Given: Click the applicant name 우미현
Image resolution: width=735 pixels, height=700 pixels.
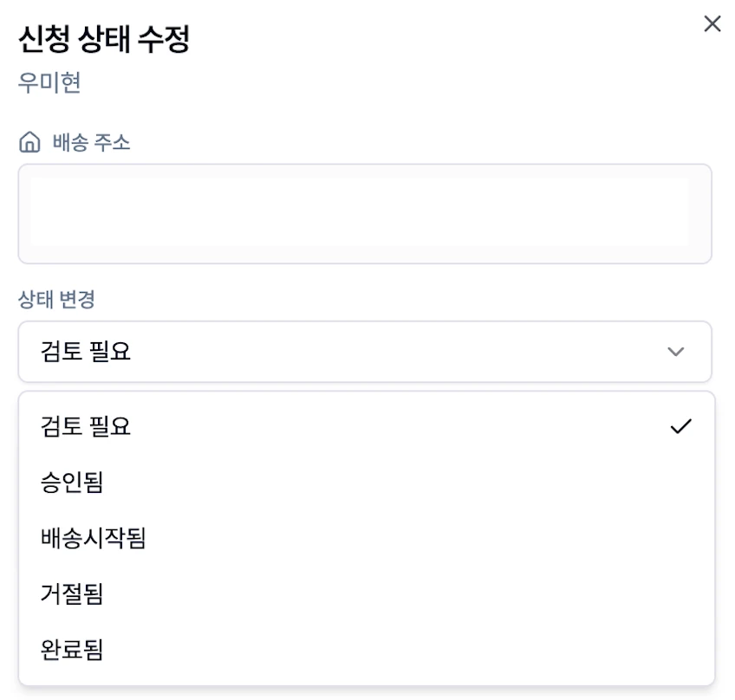Looking at the screenshot, I should (49, 82).
